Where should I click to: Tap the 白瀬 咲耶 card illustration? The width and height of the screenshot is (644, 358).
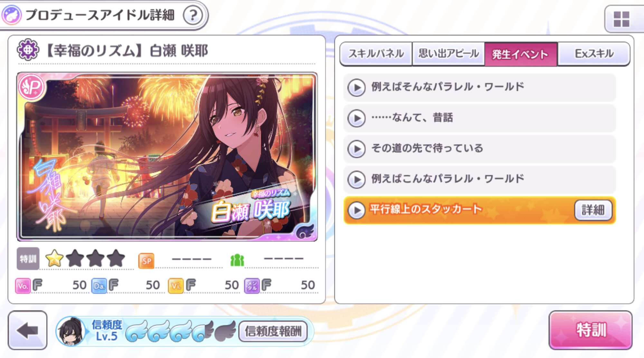pos(167,157)
